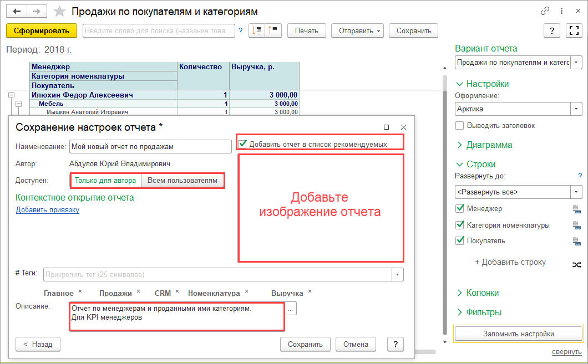Click the sort ascending toolbar icon
The image size is (588, 364).
(x=273, y=30)
